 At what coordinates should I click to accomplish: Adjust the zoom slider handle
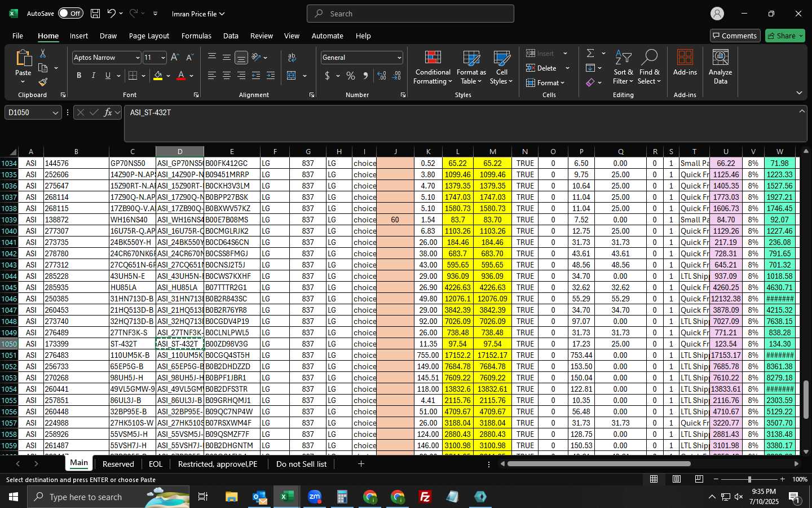(749, 479)
